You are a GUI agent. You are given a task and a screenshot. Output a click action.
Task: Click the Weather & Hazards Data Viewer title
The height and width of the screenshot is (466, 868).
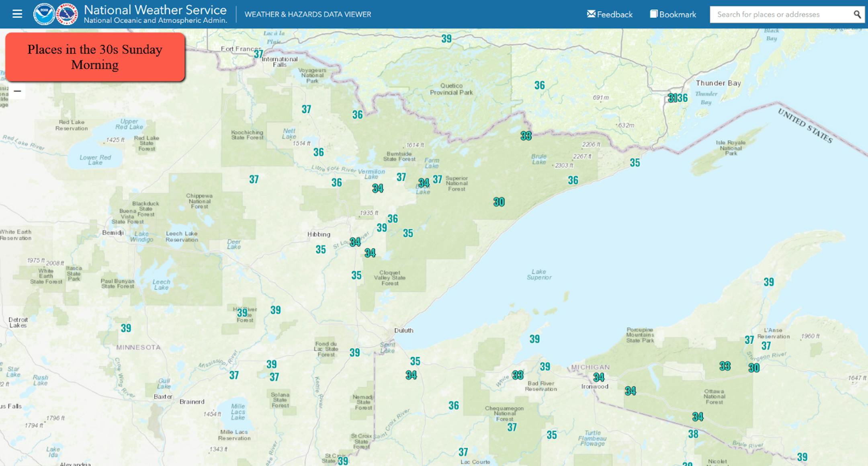(x=308, y=14)
